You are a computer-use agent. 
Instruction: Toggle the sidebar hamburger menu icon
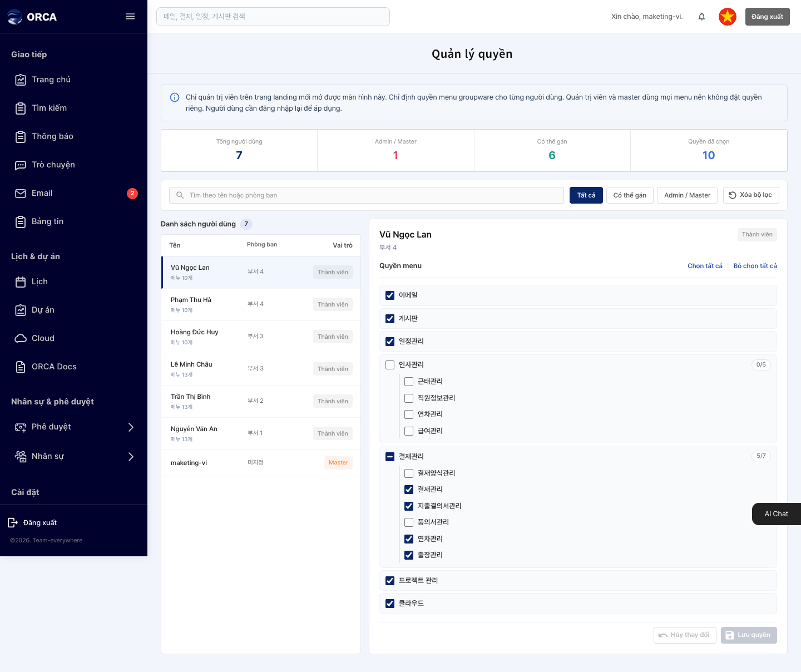point(130,17)
